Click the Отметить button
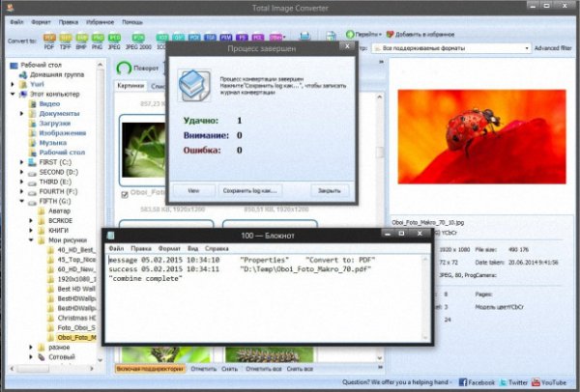The height and width of the screenshot is (392, 580). 203,369
